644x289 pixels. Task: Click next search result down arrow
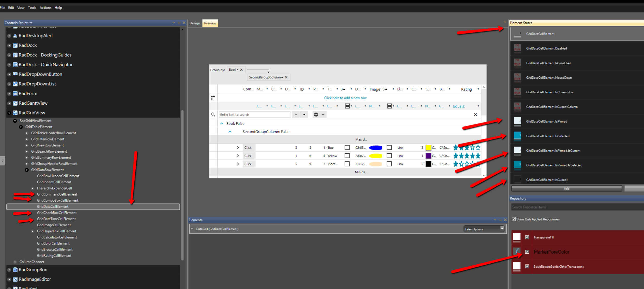304,115
